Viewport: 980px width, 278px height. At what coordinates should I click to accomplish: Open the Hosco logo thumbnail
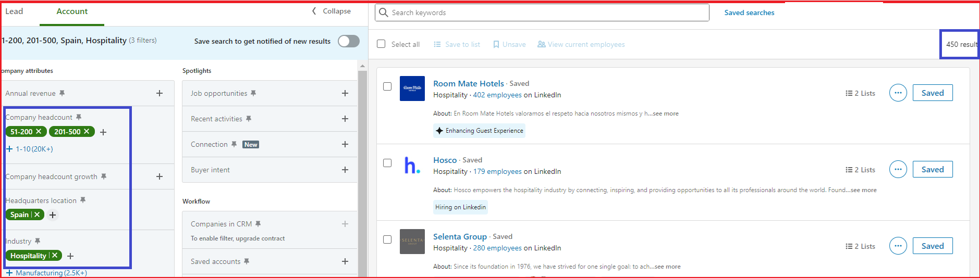coord(412,165)
